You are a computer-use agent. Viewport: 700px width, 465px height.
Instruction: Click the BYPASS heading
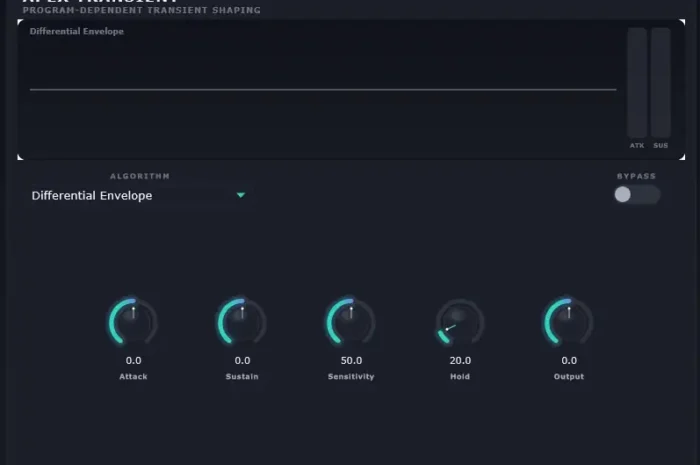(x=637, y=176)
